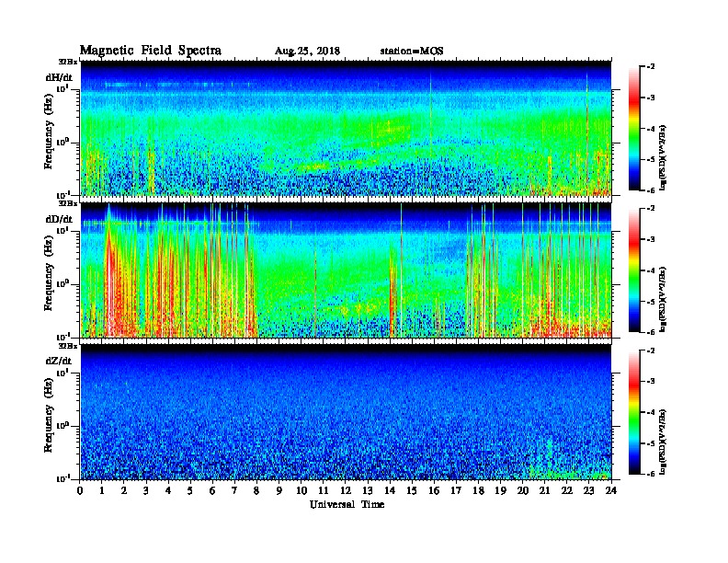Click inside the dZ/dt spectrogram plot
The width and height of the screenshot is (728, 563).
(346, 412)
